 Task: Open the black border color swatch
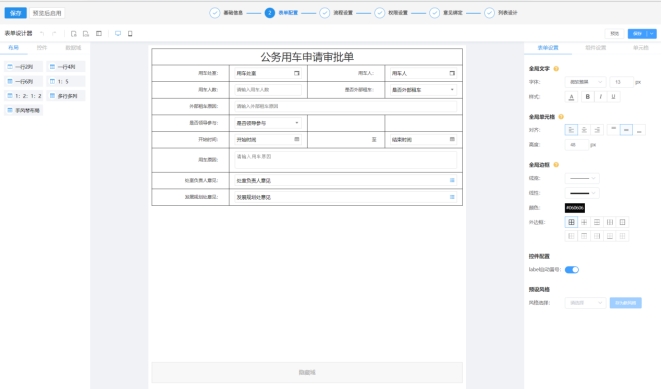pos(575,208)
